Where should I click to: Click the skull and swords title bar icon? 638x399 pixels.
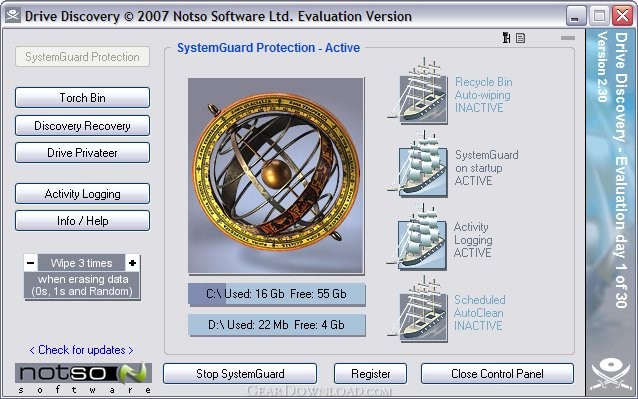point(13,15)
